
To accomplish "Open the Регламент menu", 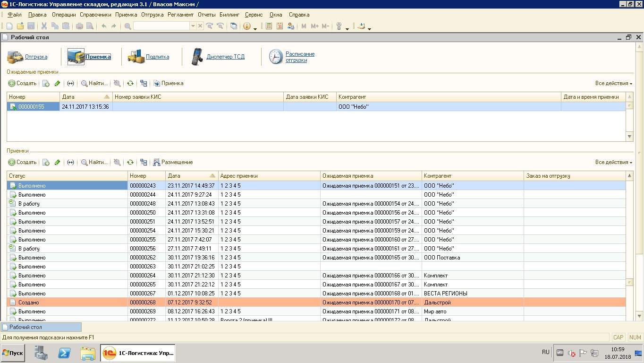I will 180,15.
